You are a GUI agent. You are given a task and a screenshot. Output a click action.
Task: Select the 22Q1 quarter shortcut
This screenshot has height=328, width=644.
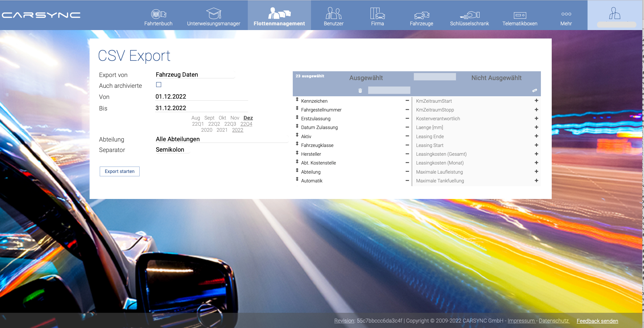[198, 124]
